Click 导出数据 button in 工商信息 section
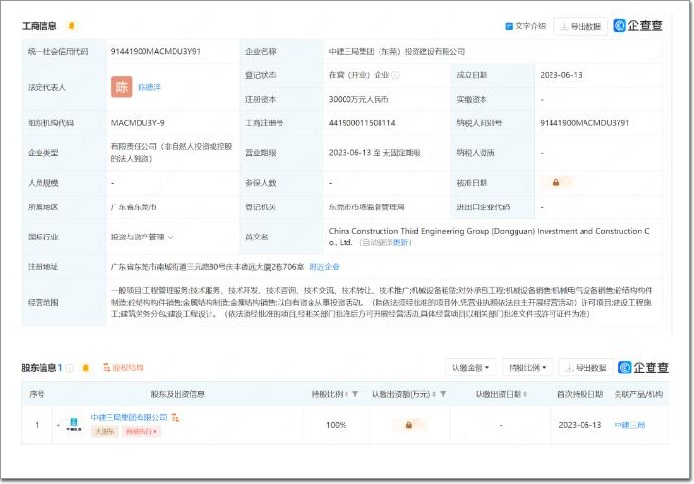694x484 pixels. tap(581, 26)
